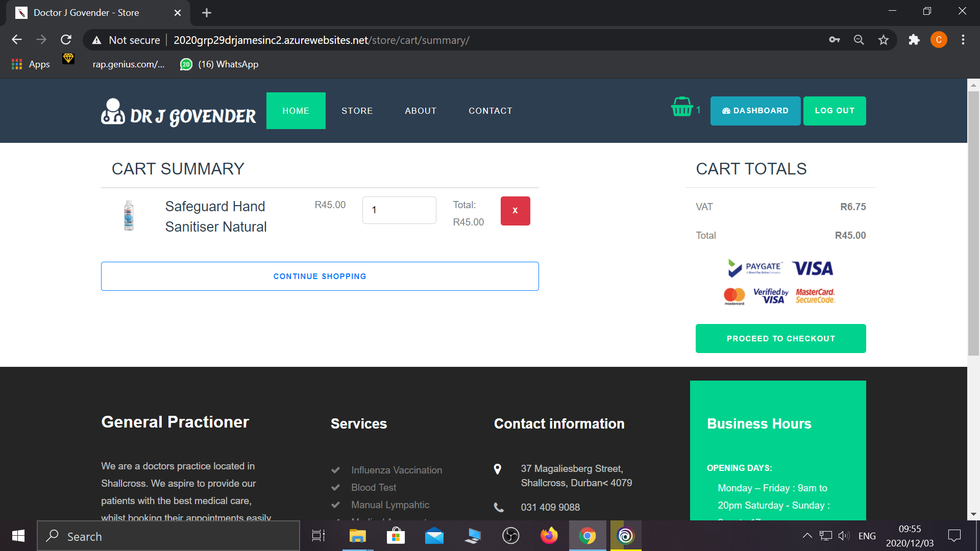Open the Chrome profile avatar

click(x=938, y=40)
